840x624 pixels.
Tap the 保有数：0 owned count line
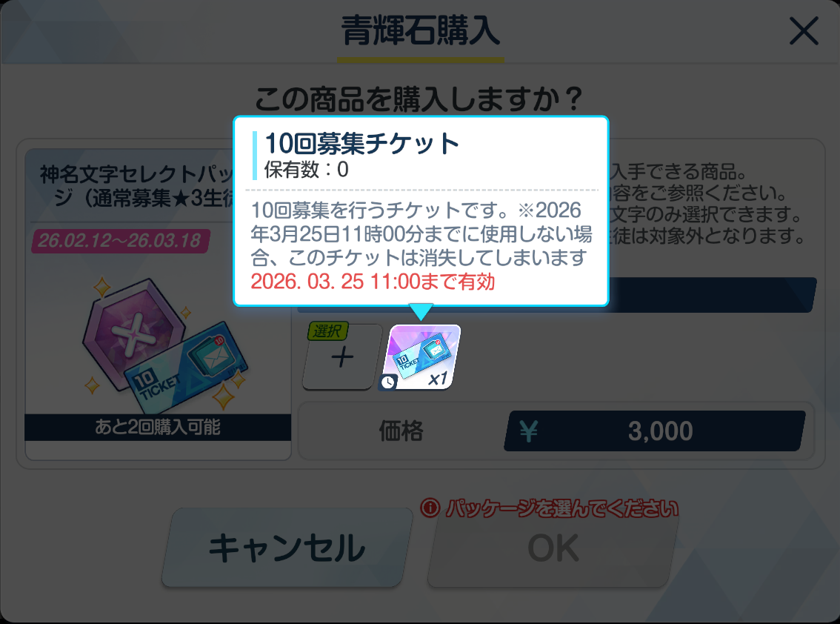point(306,170)
